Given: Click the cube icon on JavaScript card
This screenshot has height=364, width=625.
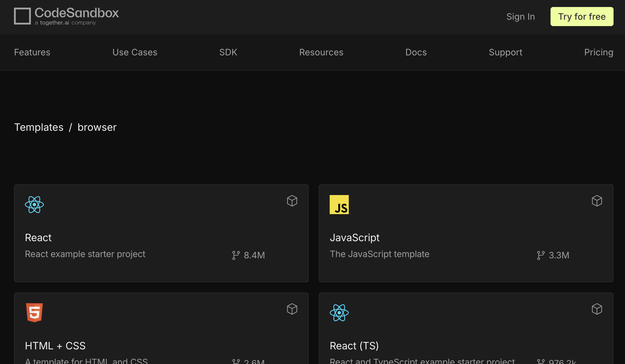Looking at the screenshot, I should pos(597,201).
